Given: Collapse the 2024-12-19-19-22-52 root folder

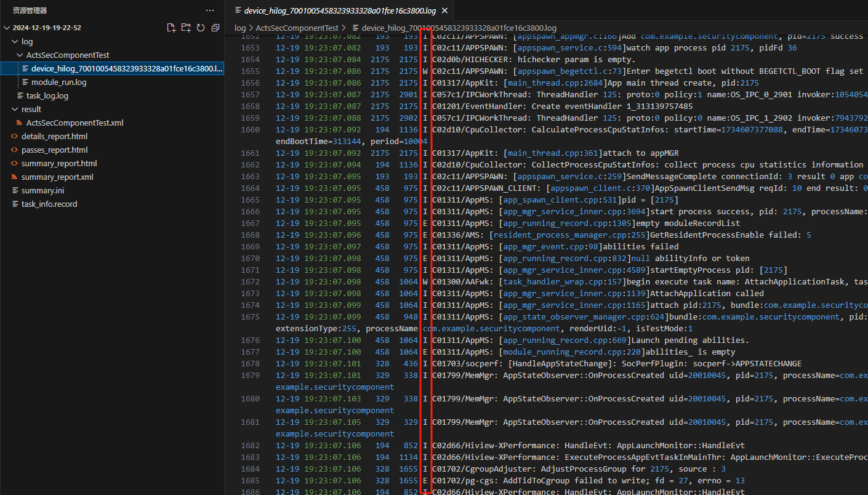Looking at the screenshot, I should click(x=7, y=28).
